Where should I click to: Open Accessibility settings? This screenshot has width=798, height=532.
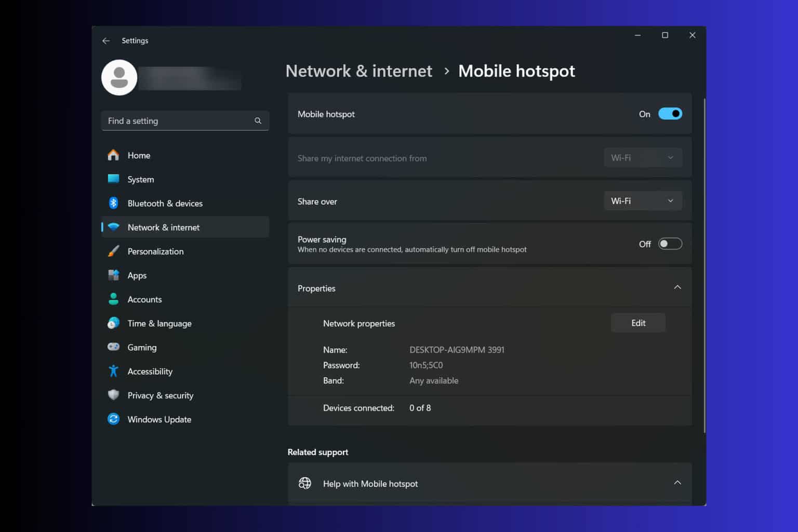coord(185,371)
